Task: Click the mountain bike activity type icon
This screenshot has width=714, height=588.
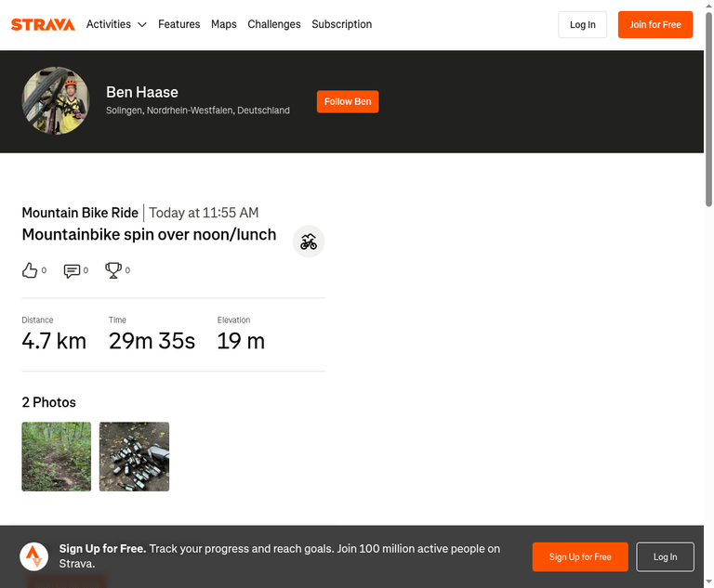Action: point(309,242)
